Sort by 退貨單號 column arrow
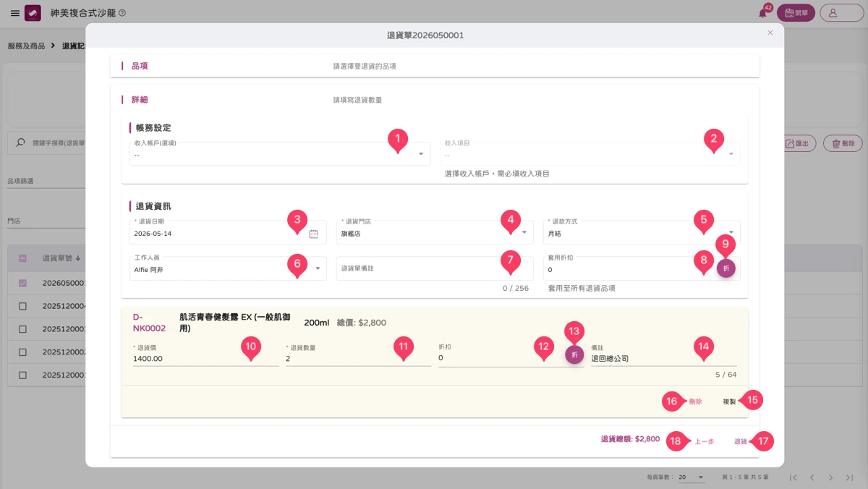868x489 pixels. click(x=78, y=258)
